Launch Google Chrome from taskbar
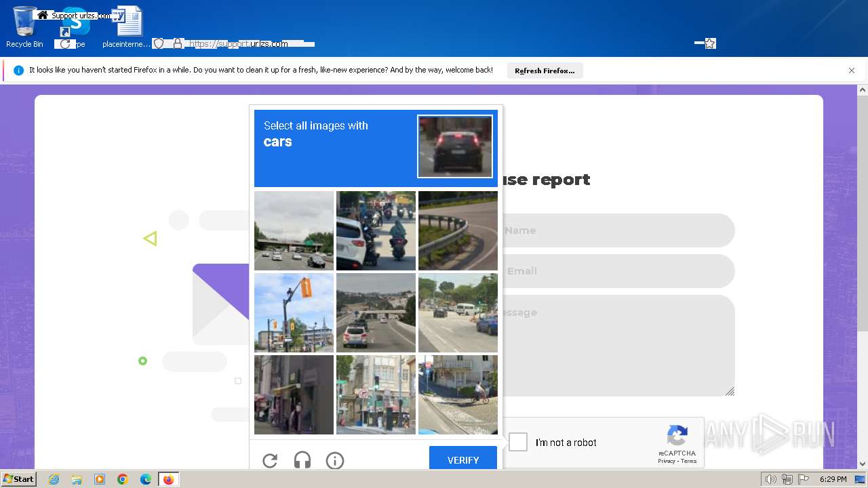Viewport: 868px width, 488px height. click(123, 479)
